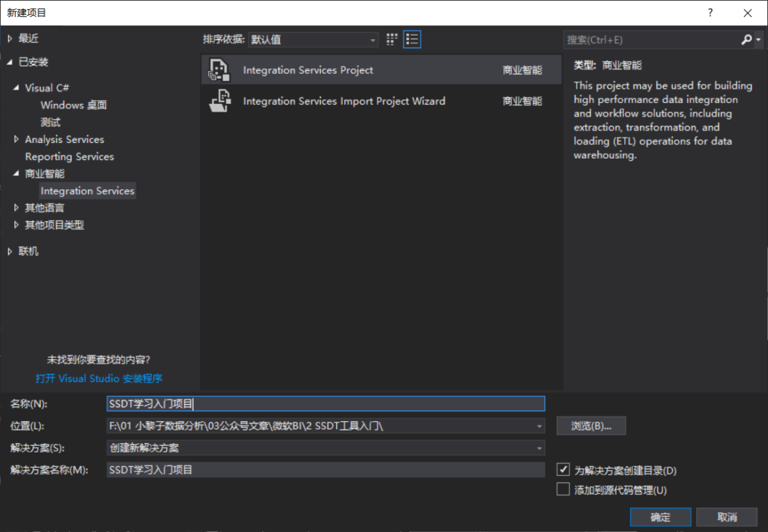Click the 名称 input field
This screenshot has width=768, height=532.
(x=326, y=404)
